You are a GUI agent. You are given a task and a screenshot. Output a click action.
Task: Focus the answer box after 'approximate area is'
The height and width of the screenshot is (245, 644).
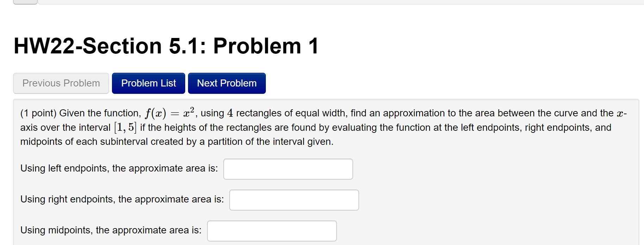288,169
